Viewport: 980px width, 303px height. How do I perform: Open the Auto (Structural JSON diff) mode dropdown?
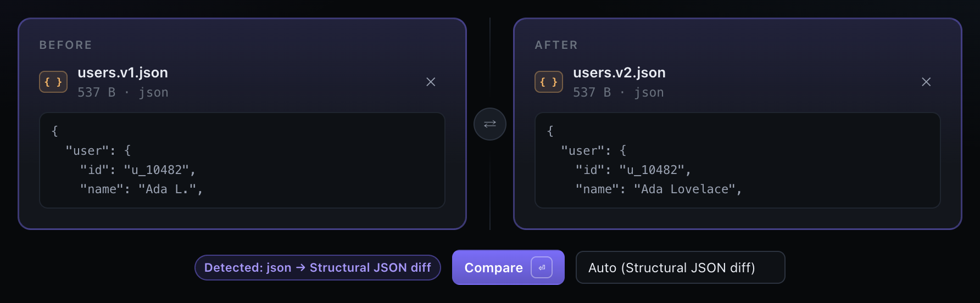(x=680, y=267)
